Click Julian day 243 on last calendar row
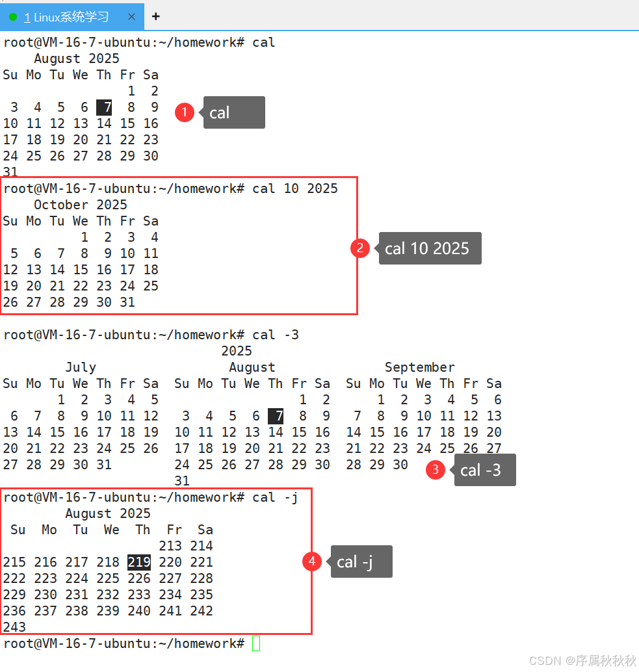This screenshot has height=672, width=639. pyautogui.click(x=14, y=627)
